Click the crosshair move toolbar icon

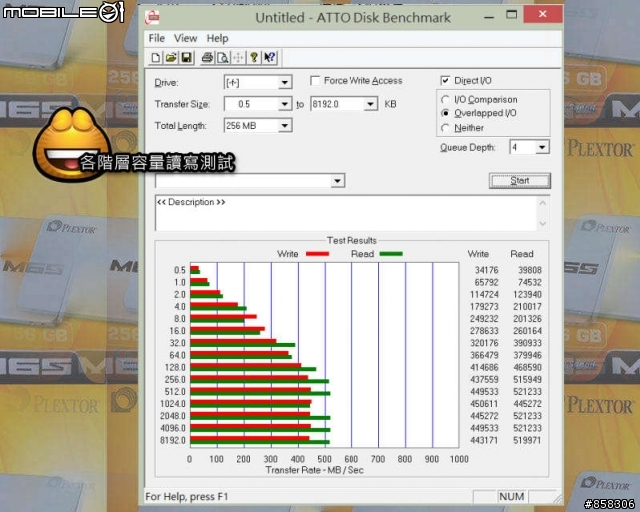[x=238, y=58]
